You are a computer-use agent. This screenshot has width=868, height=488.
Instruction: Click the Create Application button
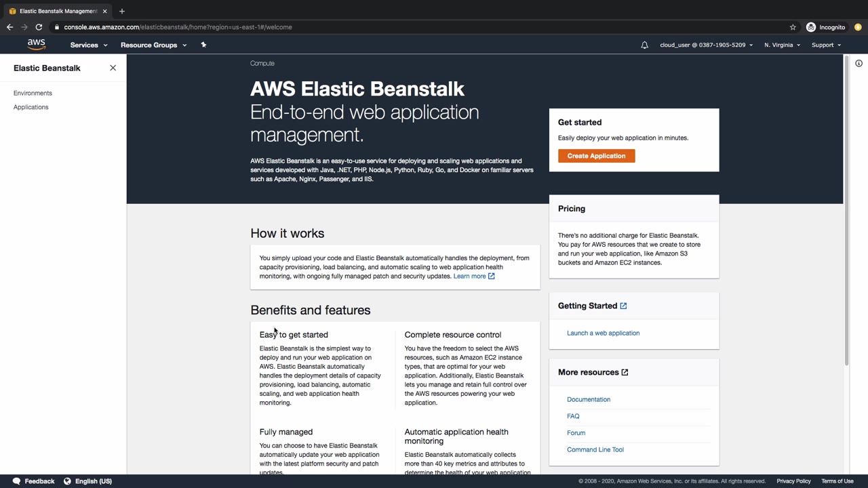pos(596,156)
